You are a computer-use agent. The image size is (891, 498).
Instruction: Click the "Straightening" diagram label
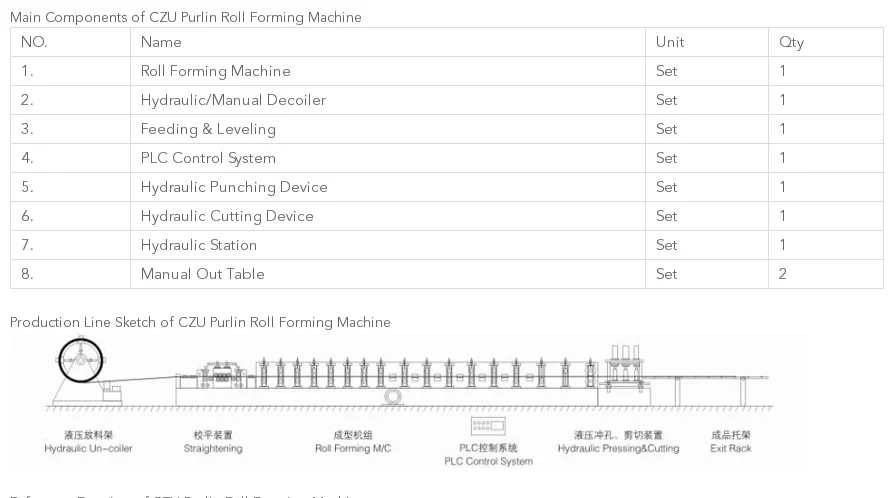point(213,449)
